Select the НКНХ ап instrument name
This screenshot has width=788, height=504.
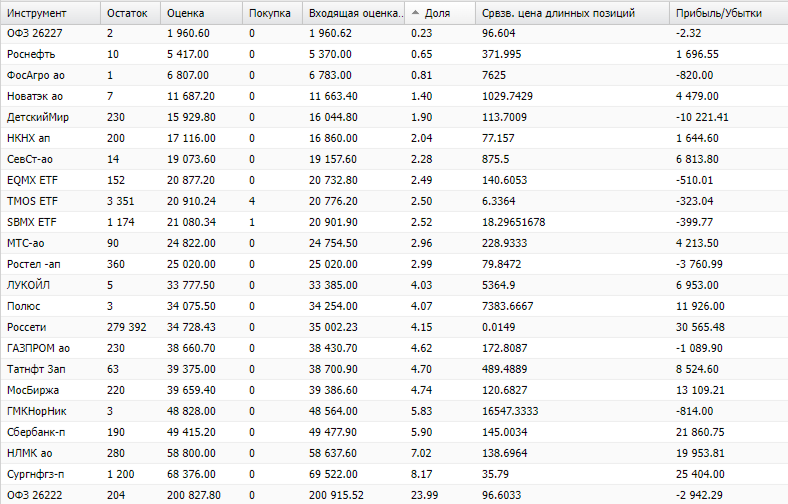pyautogui.click(x=28, y=138)
